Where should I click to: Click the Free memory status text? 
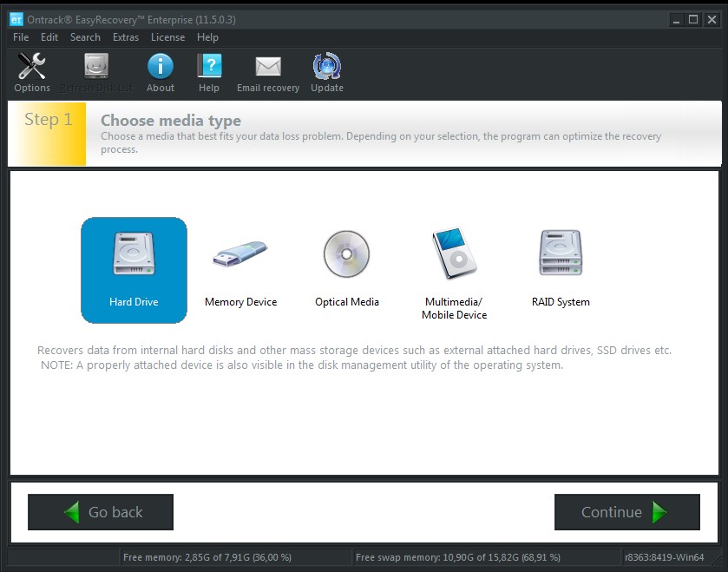[207, 557]
